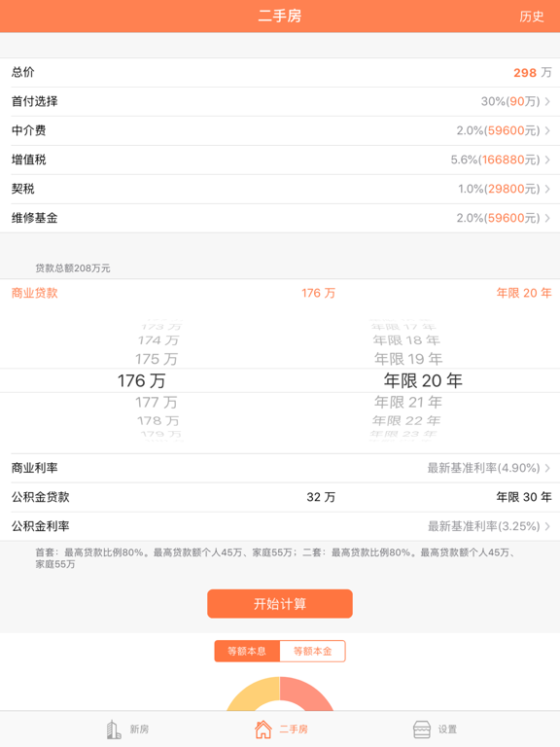
Task: Tap 商业贷款 row label
Action: pos(35,293)
